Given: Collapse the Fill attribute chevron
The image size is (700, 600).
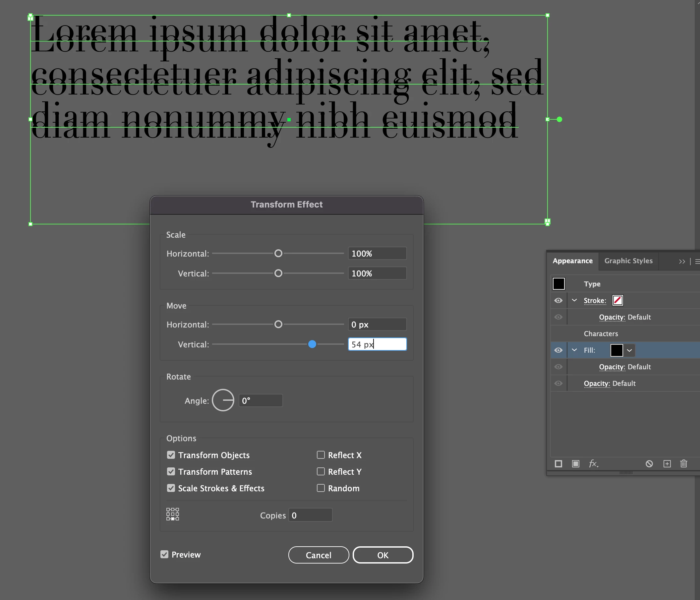Looking at the screenshot, I should [574, 350].
